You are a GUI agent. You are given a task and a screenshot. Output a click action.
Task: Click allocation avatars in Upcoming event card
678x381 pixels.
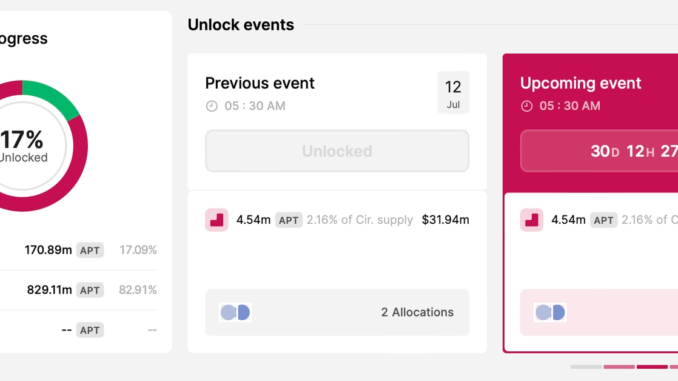(550, 312)
